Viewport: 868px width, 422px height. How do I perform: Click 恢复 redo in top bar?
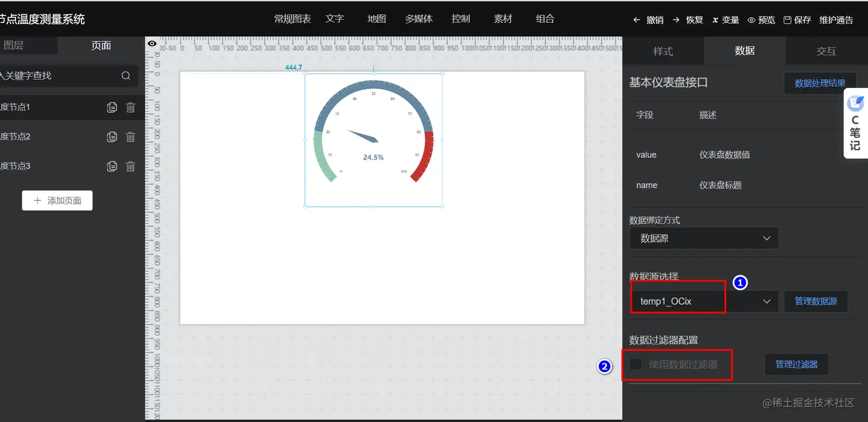(x=688, y=20)
